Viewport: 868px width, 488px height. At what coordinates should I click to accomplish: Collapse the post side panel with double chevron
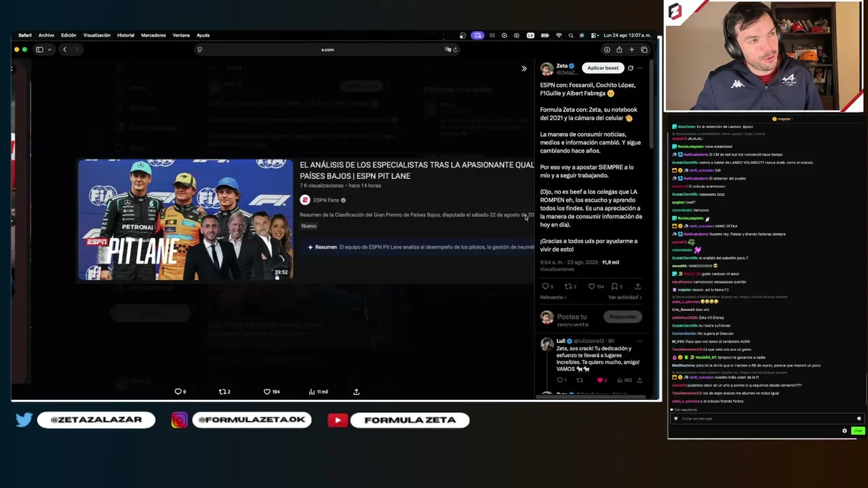[524, 68]
